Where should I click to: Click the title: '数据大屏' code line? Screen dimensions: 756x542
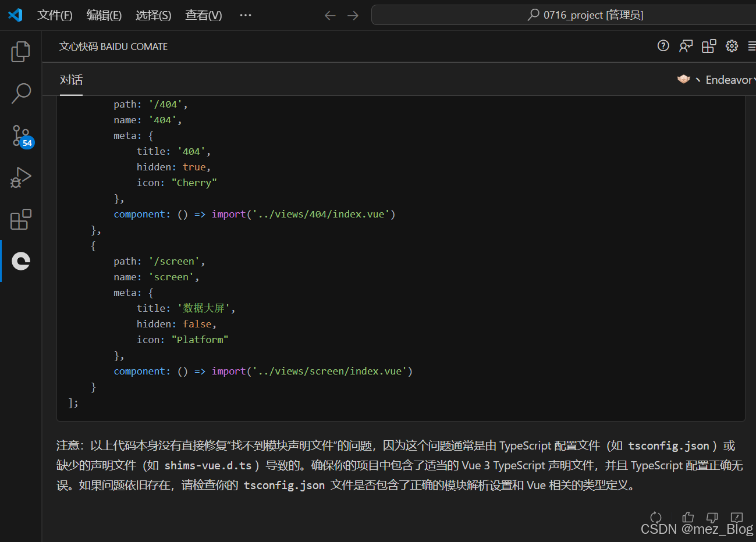click(186, 308)
